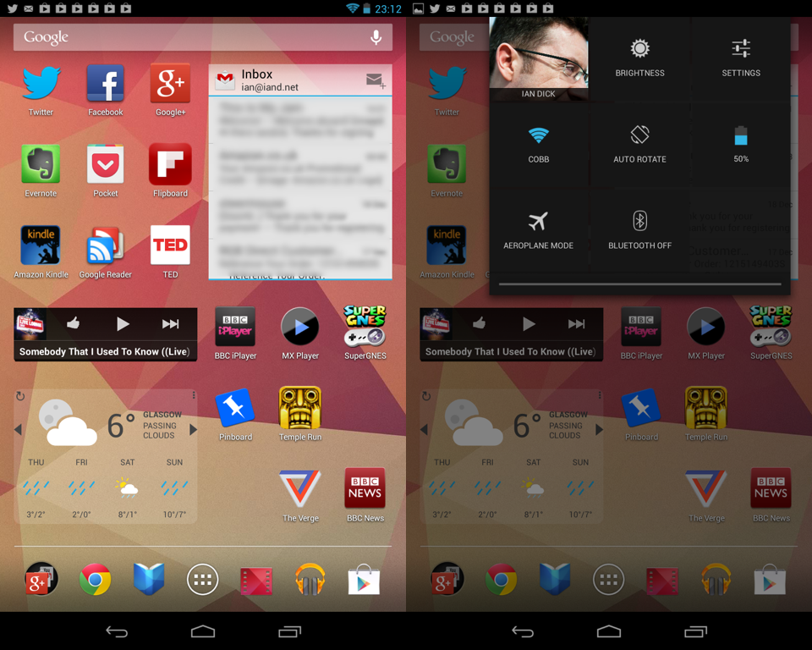The image size is (812, 650).
Task: Toggle Bluetooth Off tile
Action: (x=639, y=232)
